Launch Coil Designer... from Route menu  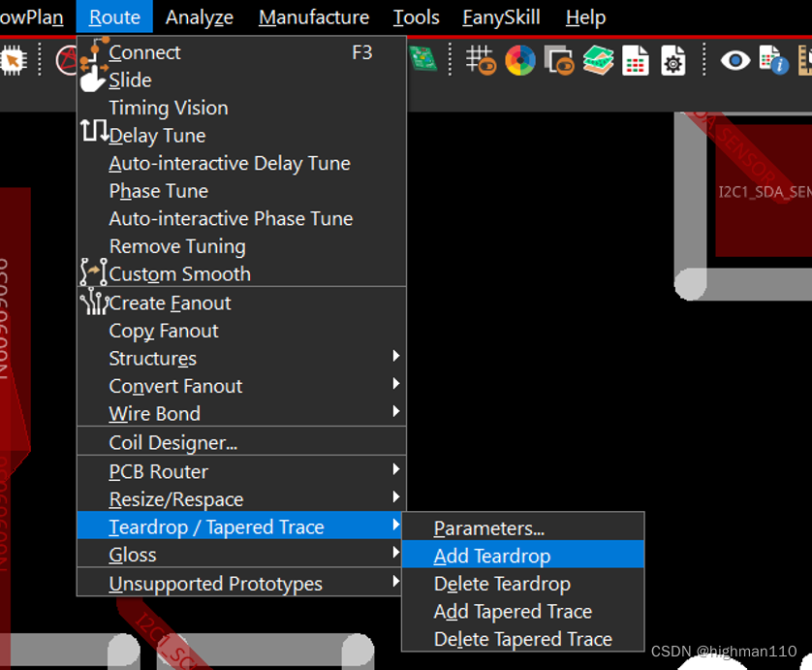[173, 443]
